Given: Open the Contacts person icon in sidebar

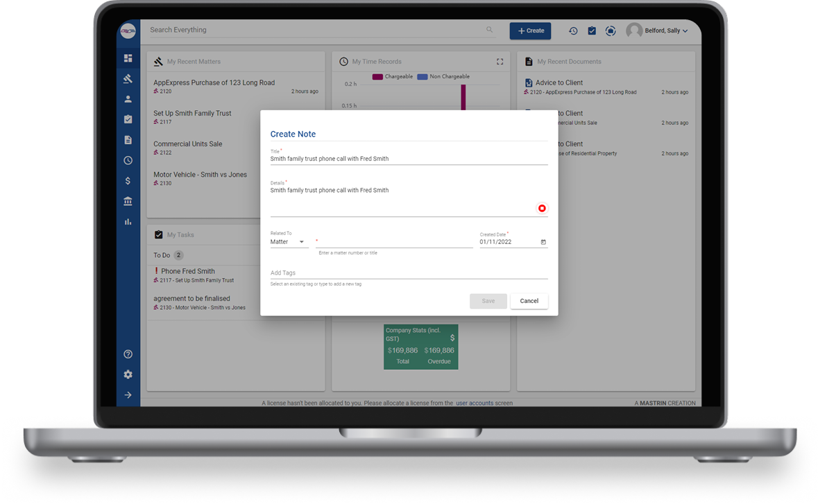Looking at the screenshot, I should tap(128, 99).
